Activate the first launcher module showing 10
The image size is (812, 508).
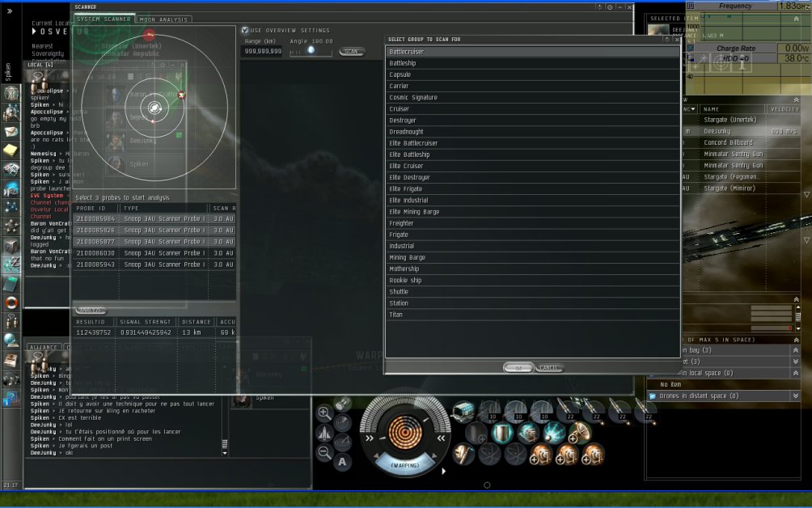pyautogui.click(x=489, y=410)
